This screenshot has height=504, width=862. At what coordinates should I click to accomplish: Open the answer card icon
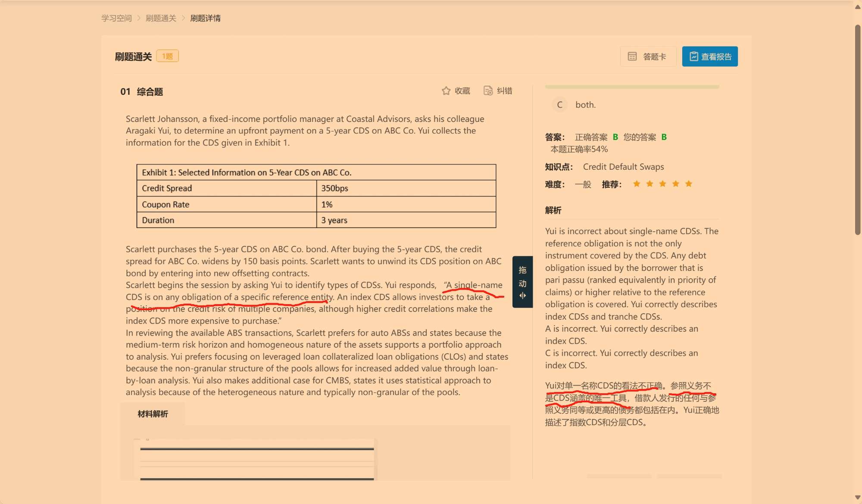(x=632, y=56)
